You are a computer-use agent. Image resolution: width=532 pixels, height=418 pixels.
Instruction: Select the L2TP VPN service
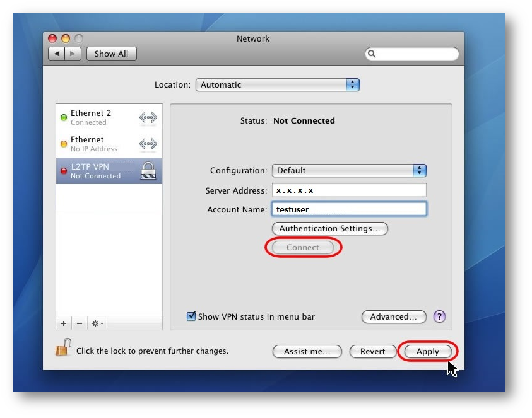tap(109, 171)
